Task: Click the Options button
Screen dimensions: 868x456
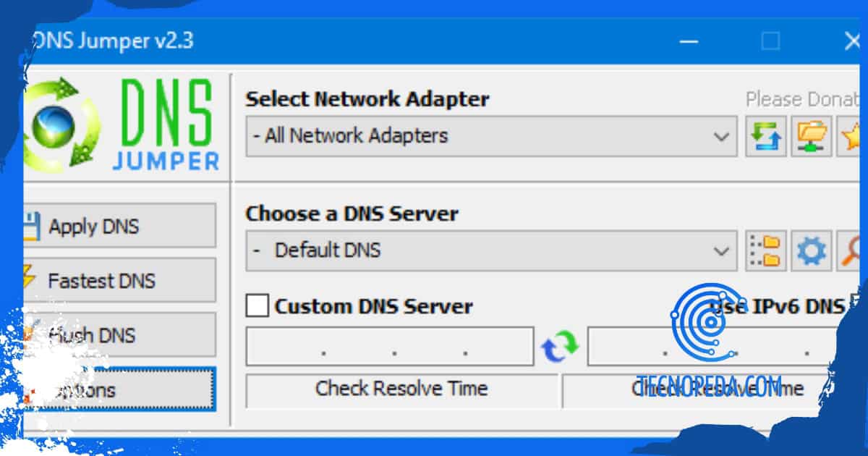Action: tap(120, 389)
